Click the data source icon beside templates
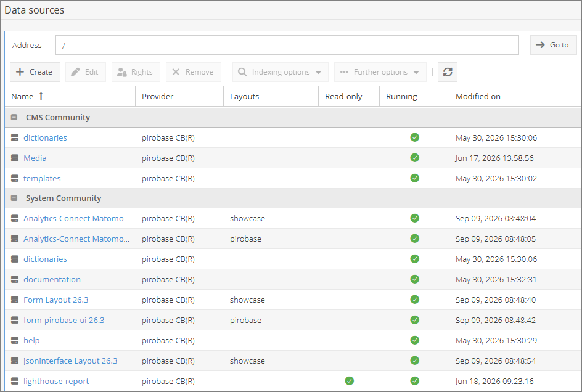The width and height of the screenshot is (582, 392). 15,179
